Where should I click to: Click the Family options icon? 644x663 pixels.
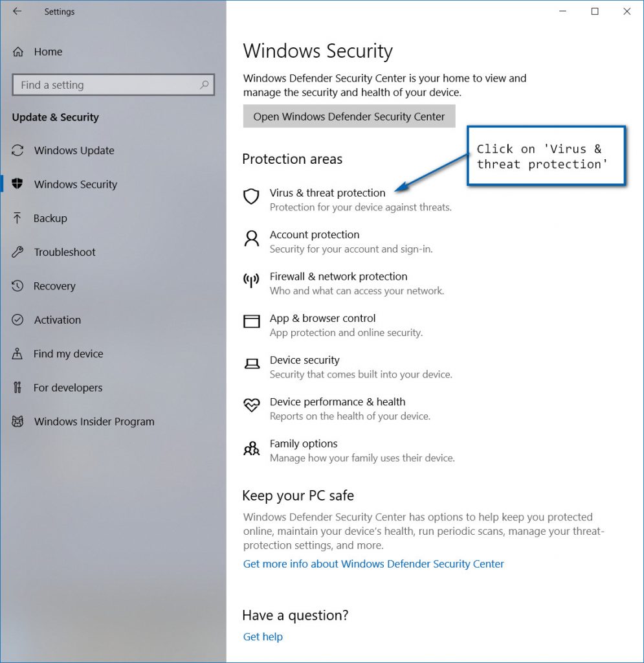point(251,447)
